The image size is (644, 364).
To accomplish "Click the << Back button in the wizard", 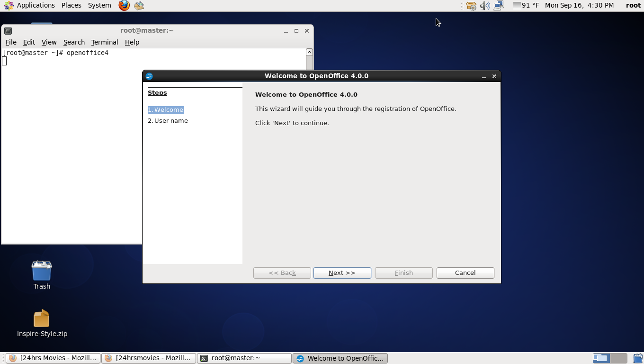I will 282,273.
